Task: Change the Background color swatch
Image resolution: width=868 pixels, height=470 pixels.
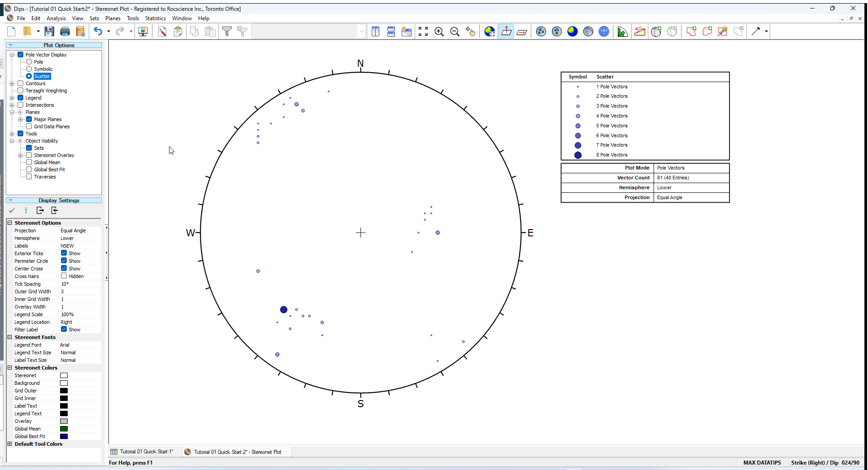Action: (64, 383)
